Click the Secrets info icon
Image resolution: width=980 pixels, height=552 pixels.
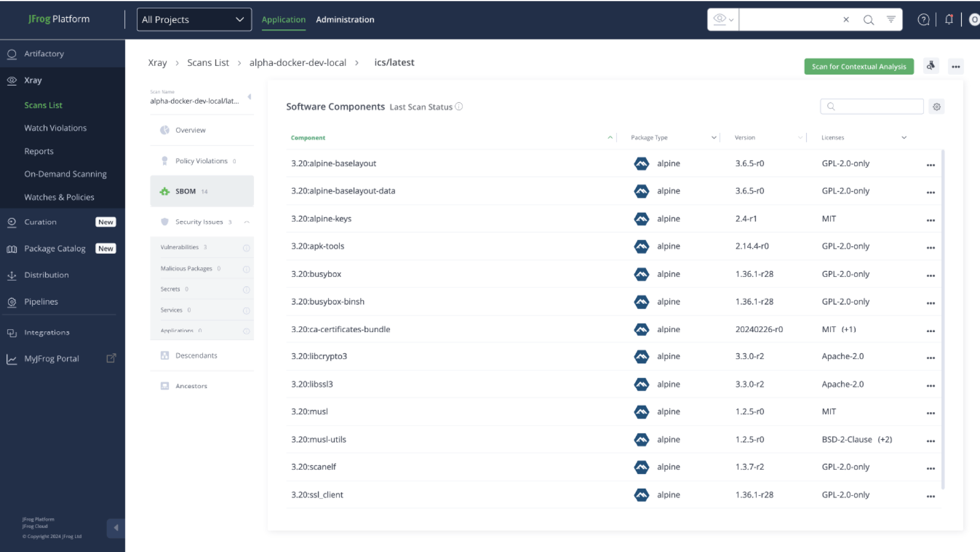click(x=246, y=290)
